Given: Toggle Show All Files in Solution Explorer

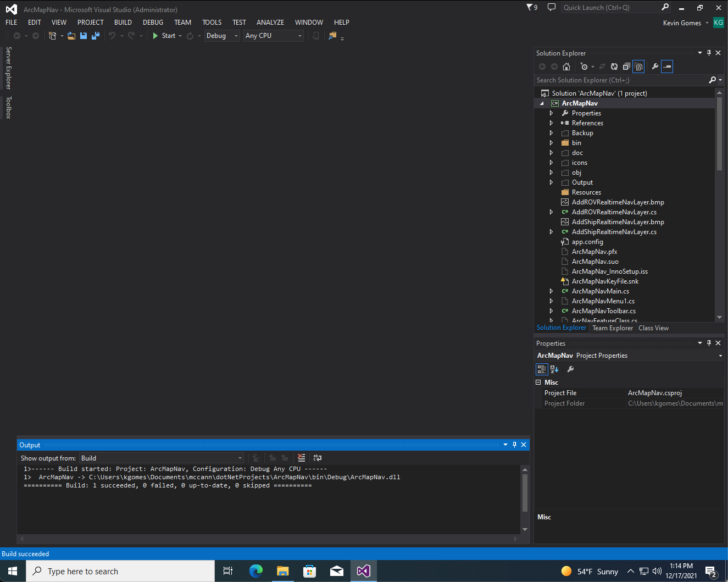Looking at the screenshot, I should click(x=638, y=66).
